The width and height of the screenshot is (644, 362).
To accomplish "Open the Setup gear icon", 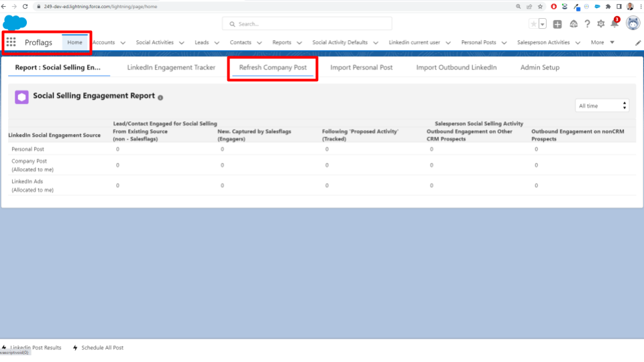I will tap(601, 24).
